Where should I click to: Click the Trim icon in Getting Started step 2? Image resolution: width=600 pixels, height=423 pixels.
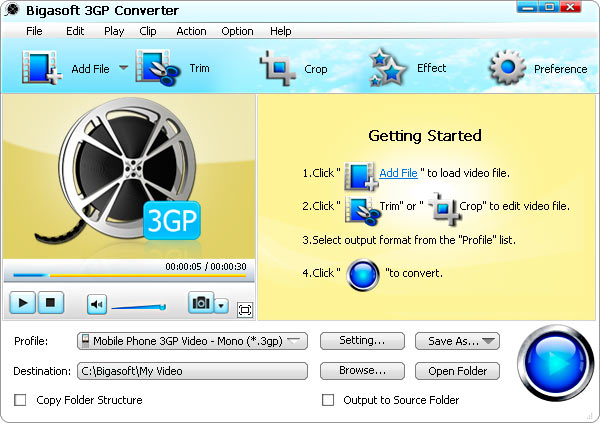coord(362,210)
